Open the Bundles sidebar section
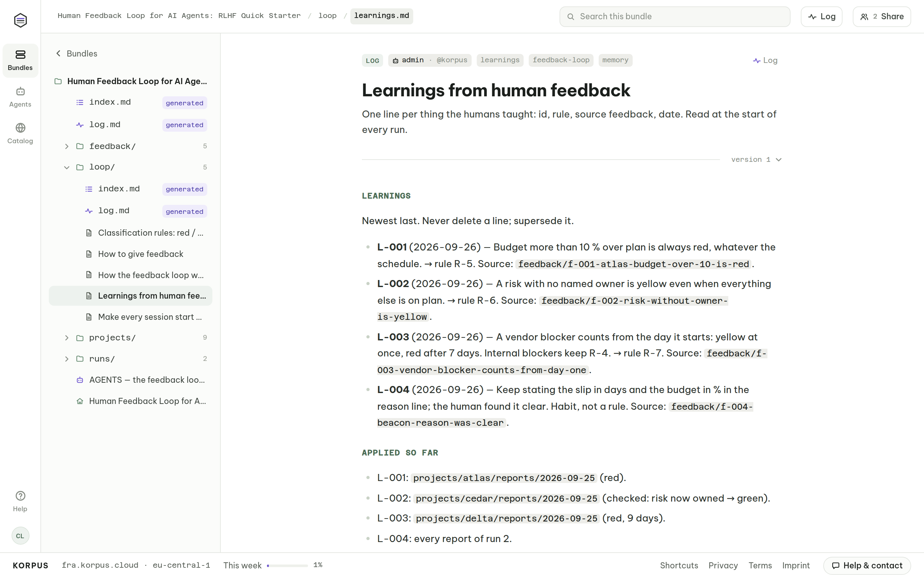Viewport: 924px width, 578px height. [x=20, y=60]
